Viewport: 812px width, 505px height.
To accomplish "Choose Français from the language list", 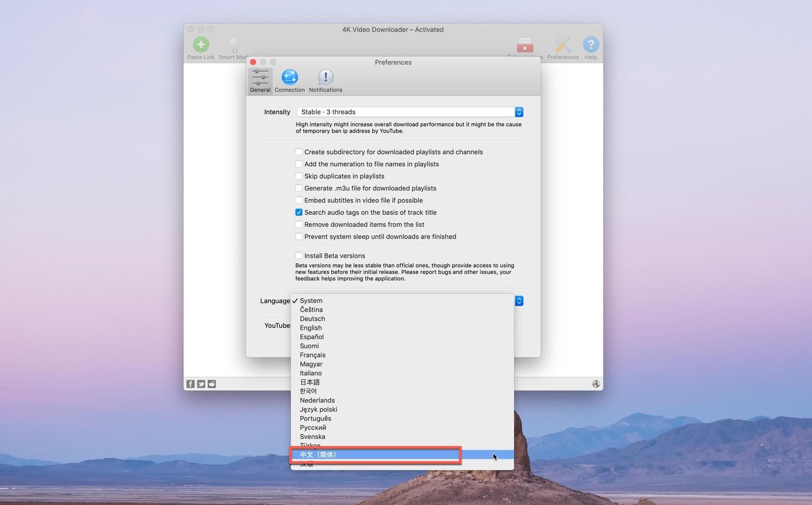I will coord(402,355).
